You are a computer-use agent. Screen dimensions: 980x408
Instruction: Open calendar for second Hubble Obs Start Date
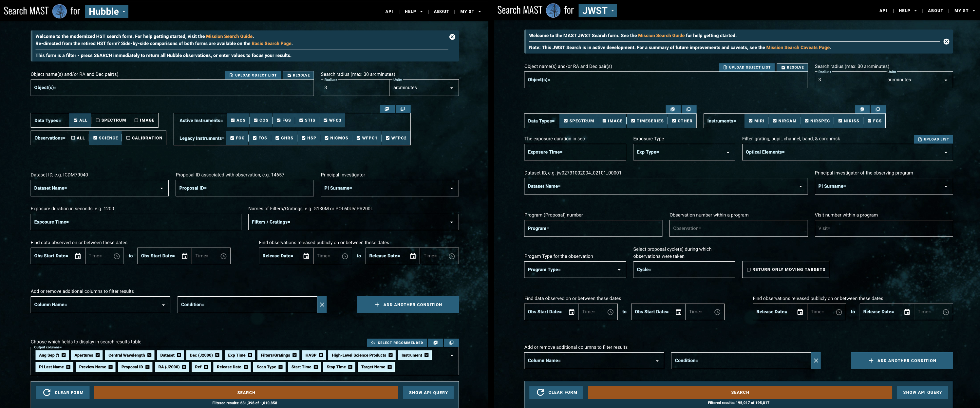pyautogui.click(x=184, y=256)
